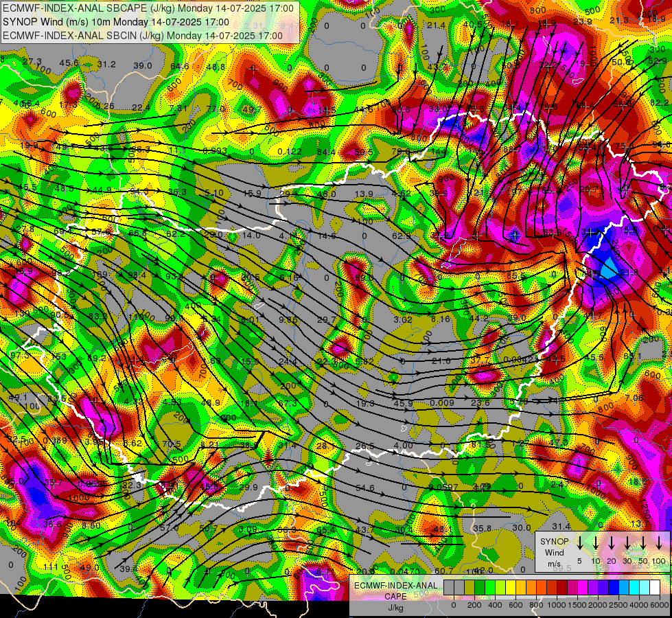Click the SBCAPE title line in the header
The image size is (672, 618).
tap(148, 8)
